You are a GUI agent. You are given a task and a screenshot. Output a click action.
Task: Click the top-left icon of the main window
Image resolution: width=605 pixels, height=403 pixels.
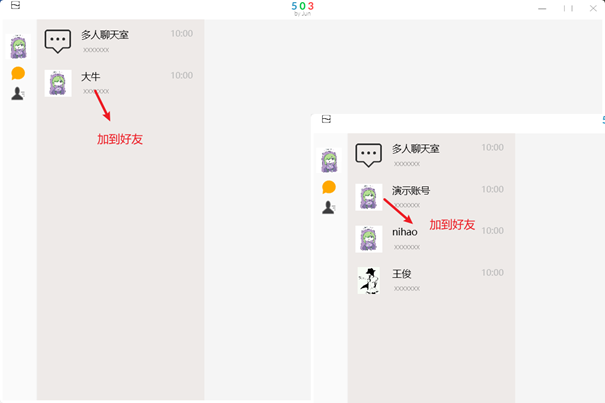pyautogui.click(x=15, y=5)
